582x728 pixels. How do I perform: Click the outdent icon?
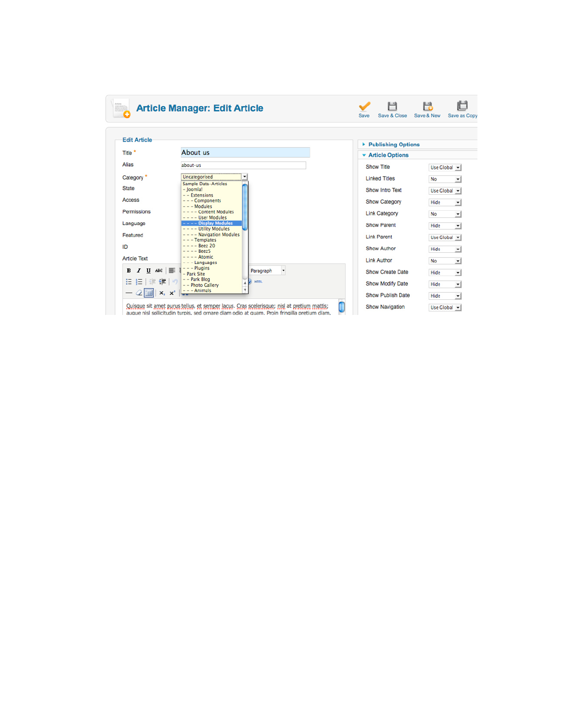tap(152, 282)
